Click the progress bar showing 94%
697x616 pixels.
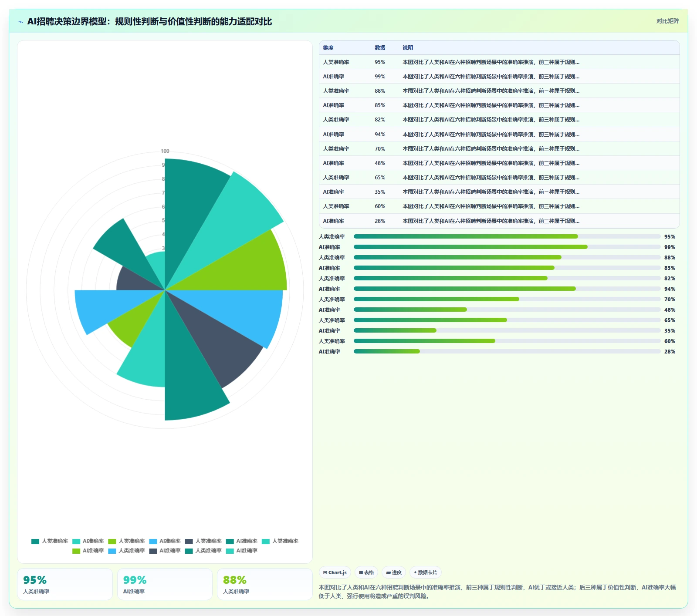click(x=507, y=289)
